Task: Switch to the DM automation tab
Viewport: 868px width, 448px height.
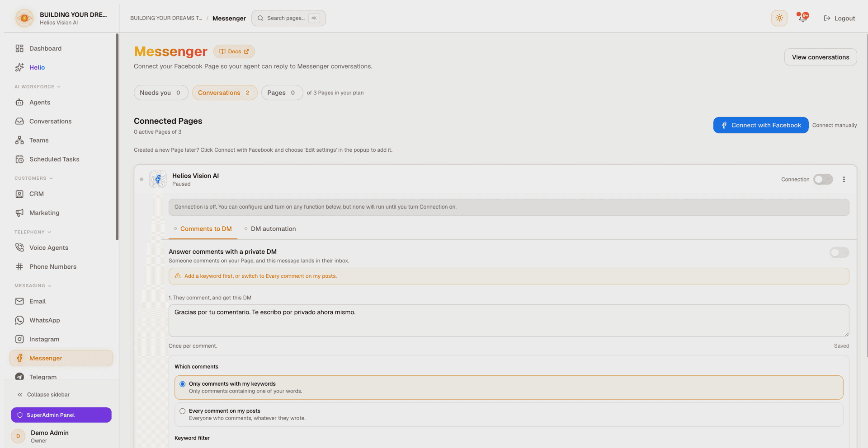Action: (x=270, y=229)
